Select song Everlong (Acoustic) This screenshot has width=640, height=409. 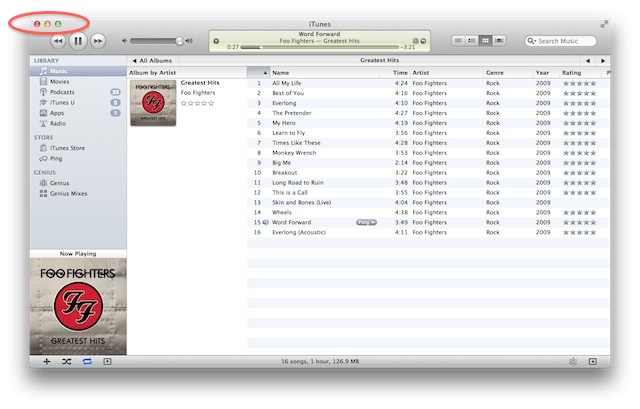[428, 232]
